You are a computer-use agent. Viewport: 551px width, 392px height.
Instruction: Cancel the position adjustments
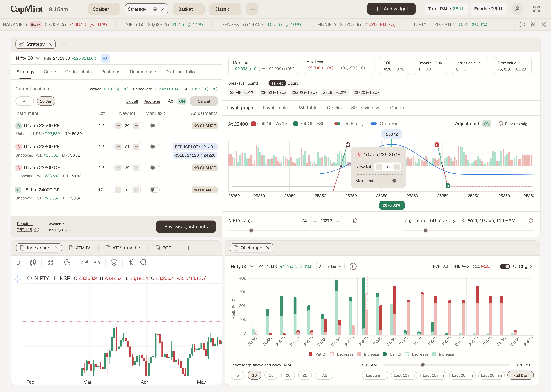204,101
